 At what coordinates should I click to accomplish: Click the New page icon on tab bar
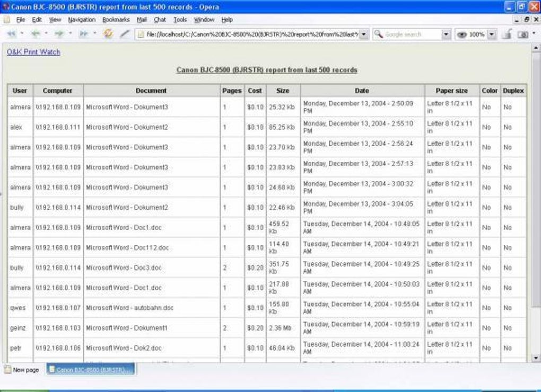coord(7,370)
